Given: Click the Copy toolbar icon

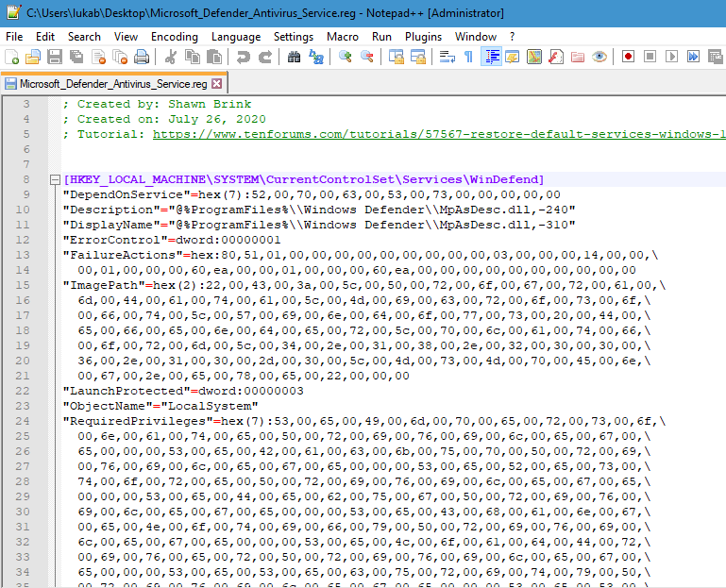Looking at the screenshot, I should click(193, 57).
